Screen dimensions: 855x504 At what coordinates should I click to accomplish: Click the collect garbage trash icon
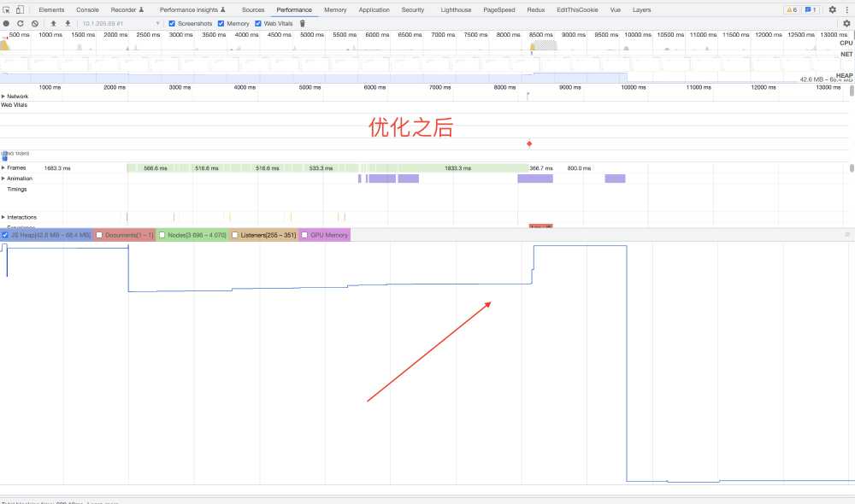click(x=303, y=23)
